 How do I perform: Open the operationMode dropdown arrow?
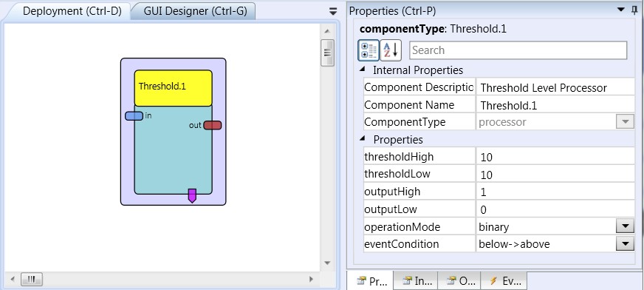(625, 226)
